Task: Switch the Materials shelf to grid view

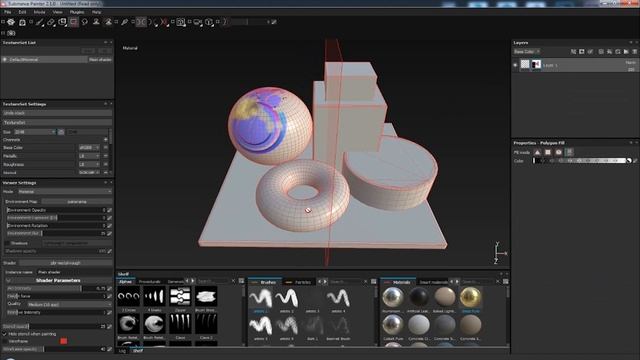Action: coord(506,281)
